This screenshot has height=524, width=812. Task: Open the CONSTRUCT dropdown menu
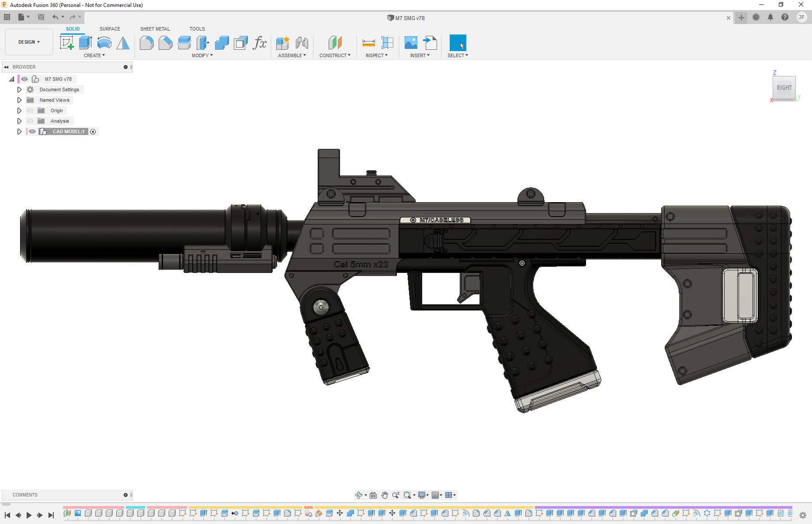click(x=335, y=55)
